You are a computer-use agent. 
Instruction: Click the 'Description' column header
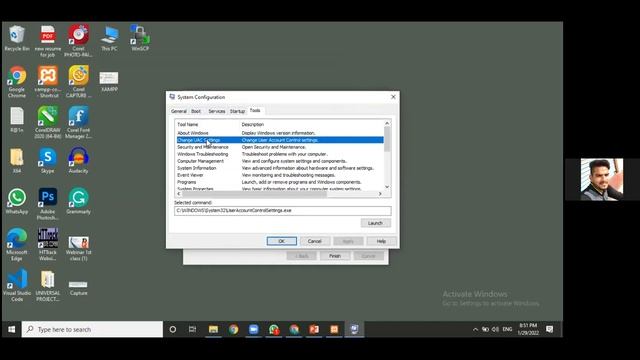coord(253,124)
